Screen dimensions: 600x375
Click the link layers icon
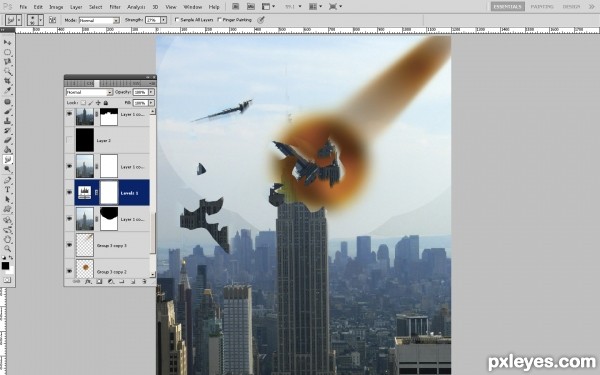click(76, 282)
